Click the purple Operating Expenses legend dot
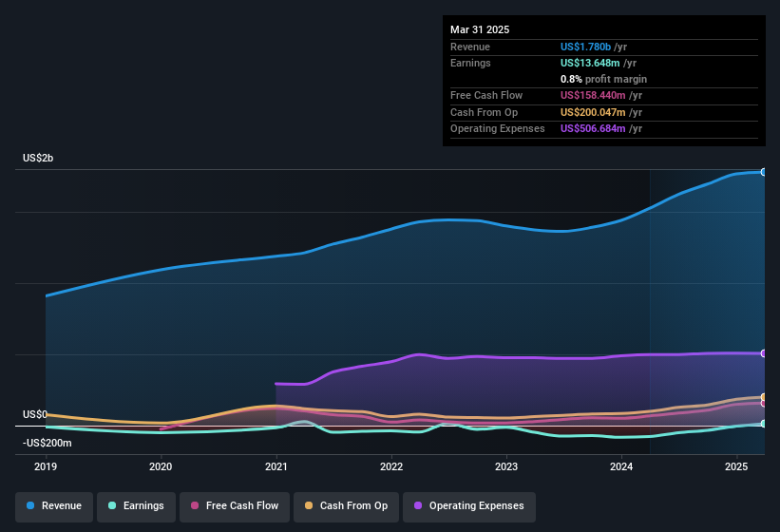Image resolution: width=780 pixels, height=532 pixels. click(x=418, y=505)
